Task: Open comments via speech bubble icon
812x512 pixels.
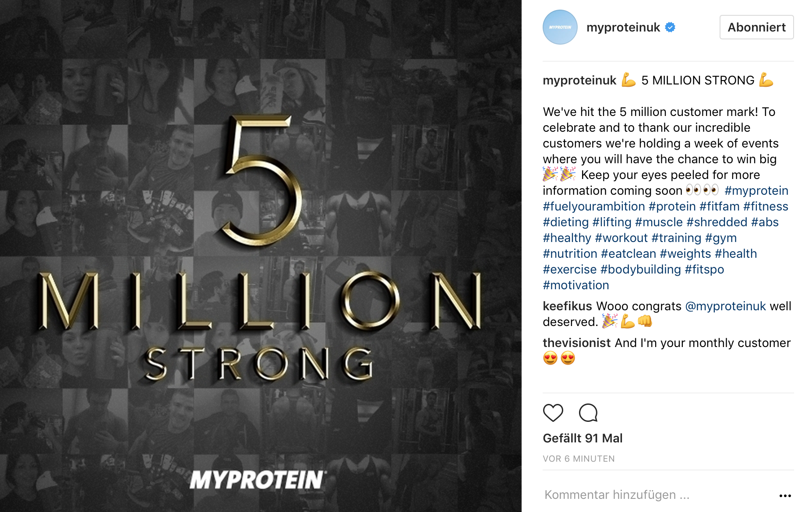Action: point(588,413)
